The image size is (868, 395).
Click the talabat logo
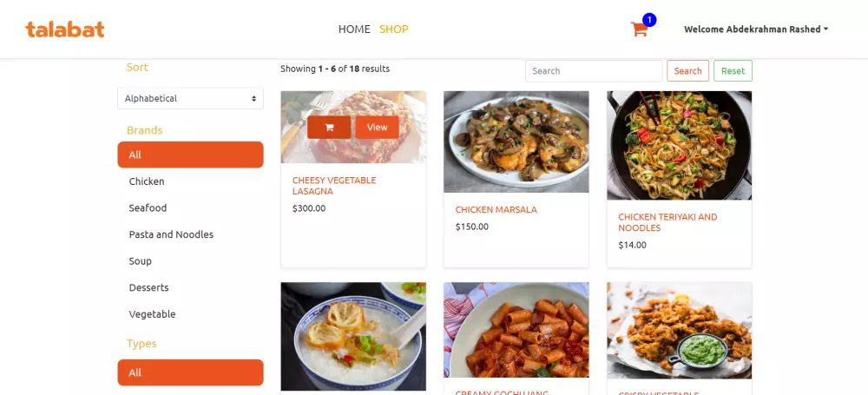pos(65,29)
